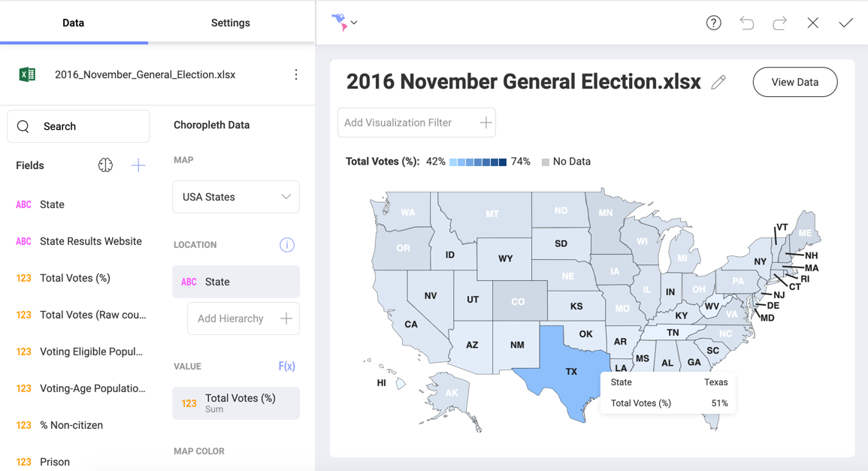Open the help question mark icon
868x471 pixels.
coord(713,23)
